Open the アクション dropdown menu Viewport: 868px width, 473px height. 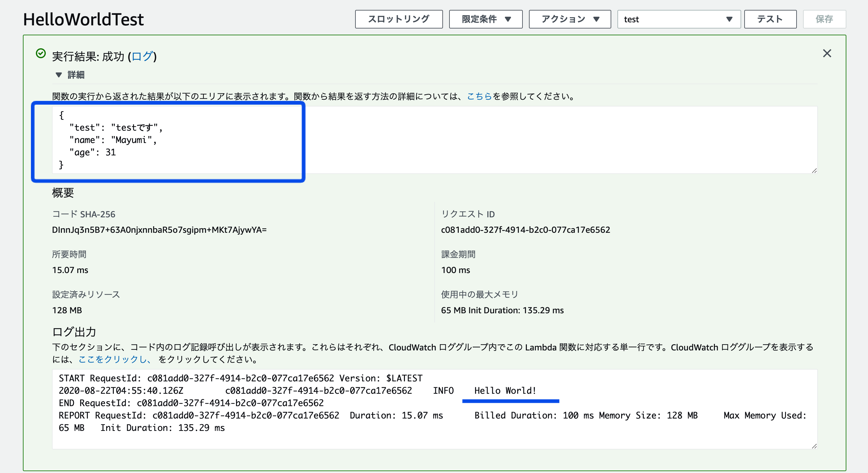pos(569,19)
